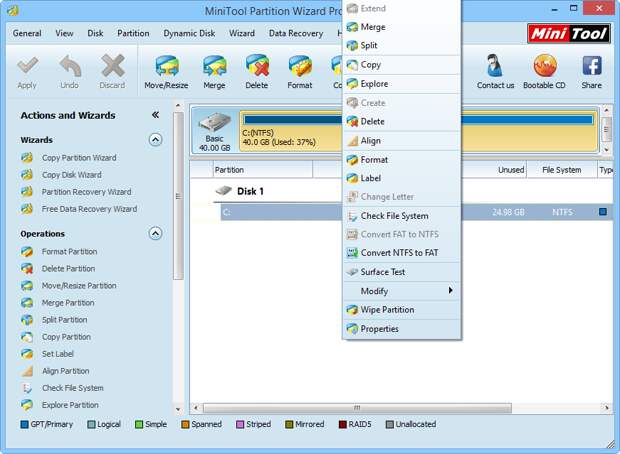This screenshot has height=454, width=620.
Task: Launch the Copy Disk Wizard link
Action: [x=71, y=175]
